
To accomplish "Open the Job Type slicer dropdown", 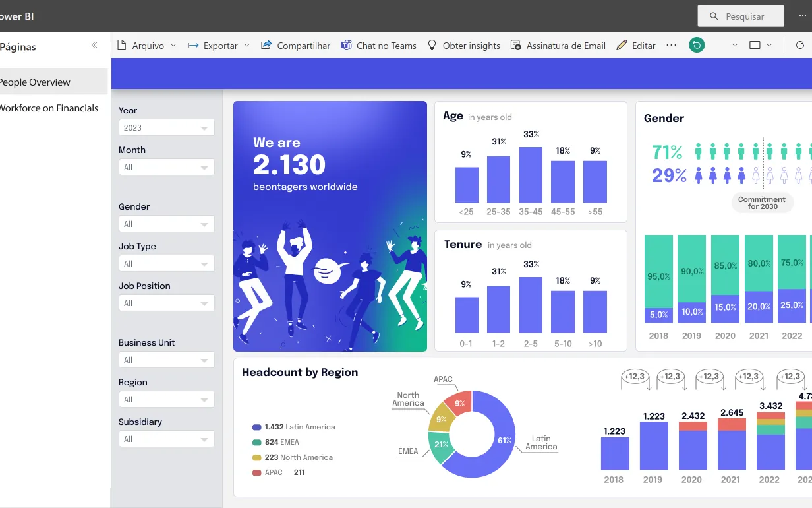I will [167, 264].
